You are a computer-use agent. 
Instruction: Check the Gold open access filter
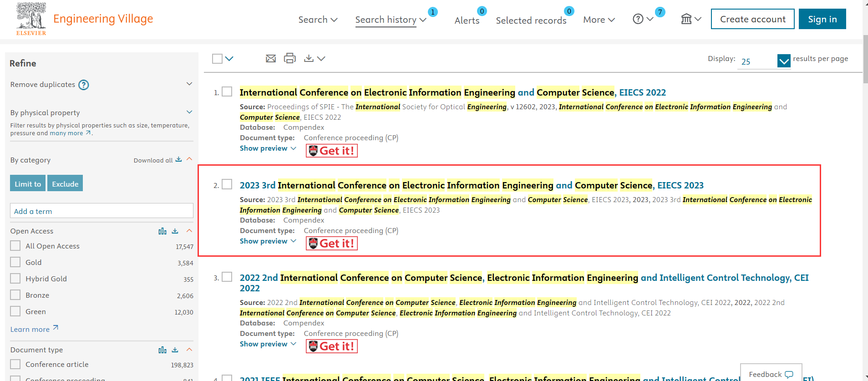coord(15,262)
